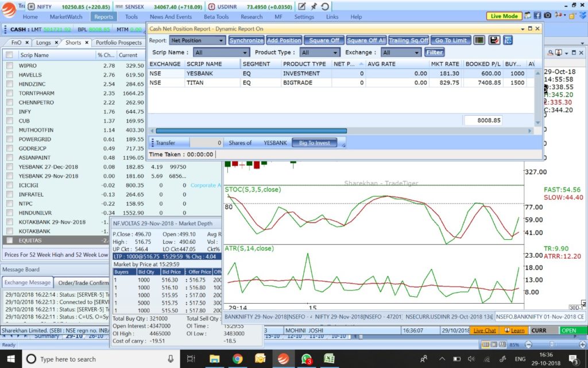Tick the checkbox for POWERGRID
Screen dimensions: 588x368
click(x=10, y=139)
